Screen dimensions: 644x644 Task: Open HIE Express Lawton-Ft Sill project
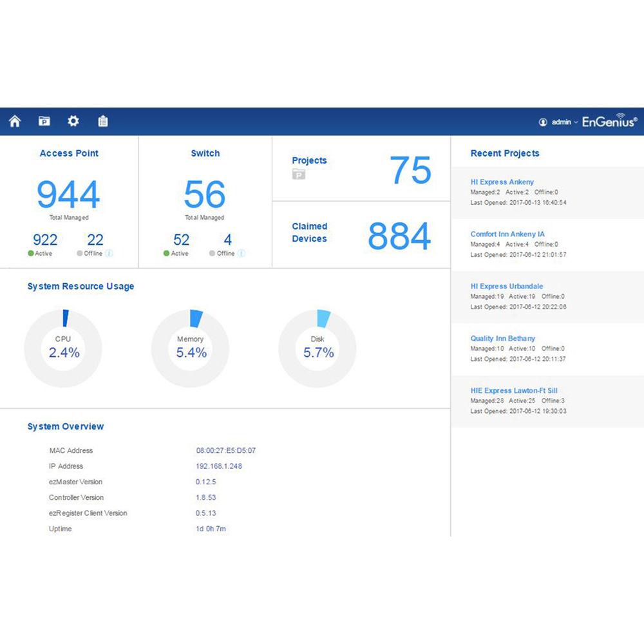coord(514,391)
